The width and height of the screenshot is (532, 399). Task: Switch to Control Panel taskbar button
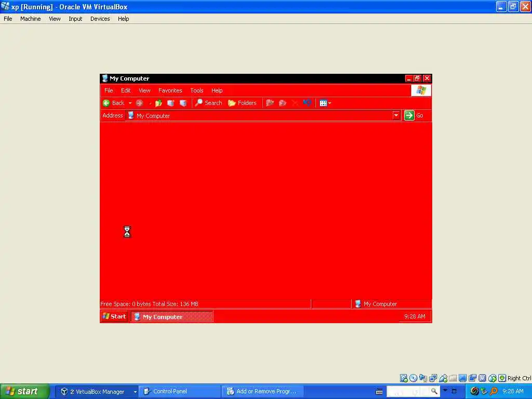(180, 392)
